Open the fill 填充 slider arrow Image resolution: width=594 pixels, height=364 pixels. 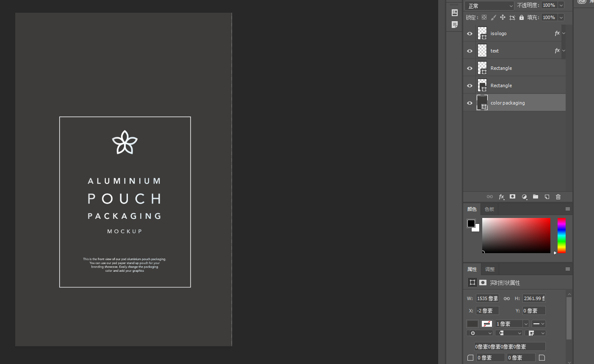click(x=561, y=17)
